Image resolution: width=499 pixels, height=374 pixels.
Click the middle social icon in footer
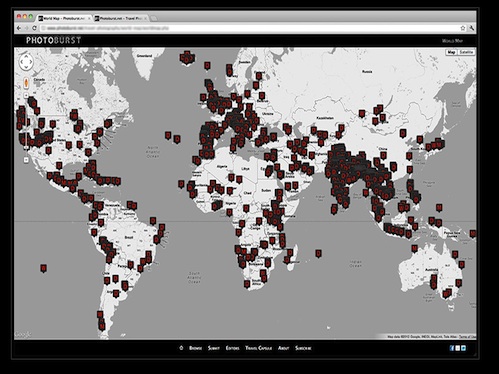458,348
